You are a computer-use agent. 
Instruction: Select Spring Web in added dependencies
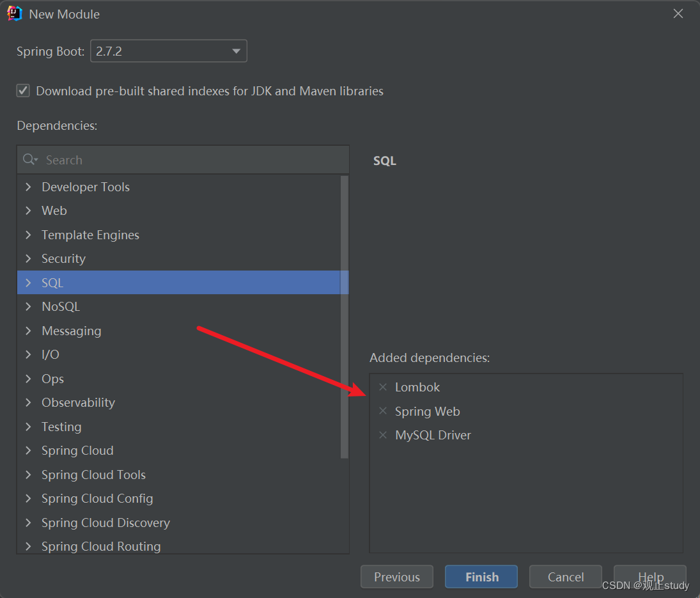pos(427,411)
